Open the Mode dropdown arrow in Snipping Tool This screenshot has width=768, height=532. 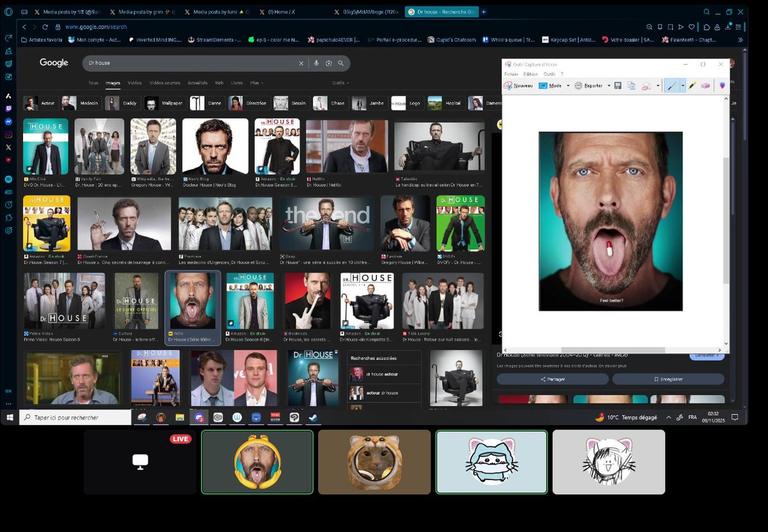(568, 85)
